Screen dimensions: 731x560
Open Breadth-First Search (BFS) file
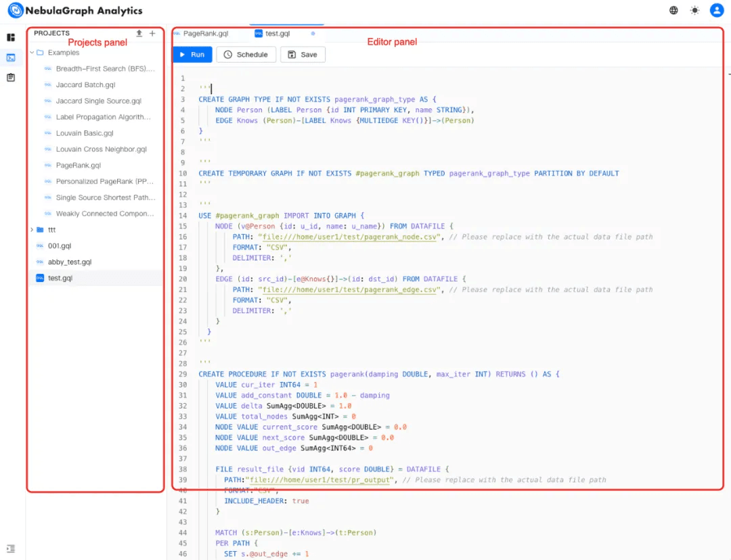coord(105,68)
